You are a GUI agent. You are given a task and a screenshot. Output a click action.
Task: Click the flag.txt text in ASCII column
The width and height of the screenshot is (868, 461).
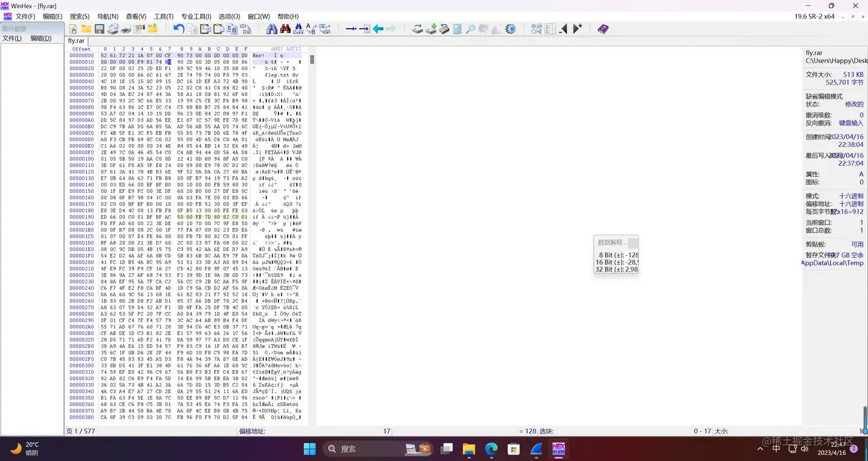(x=277, y=75)
